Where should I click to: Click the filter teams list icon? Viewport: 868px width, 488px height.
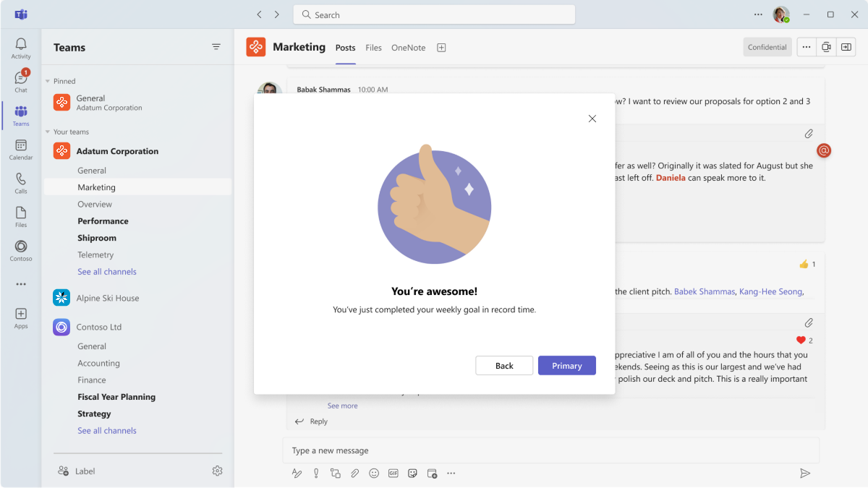216,47
